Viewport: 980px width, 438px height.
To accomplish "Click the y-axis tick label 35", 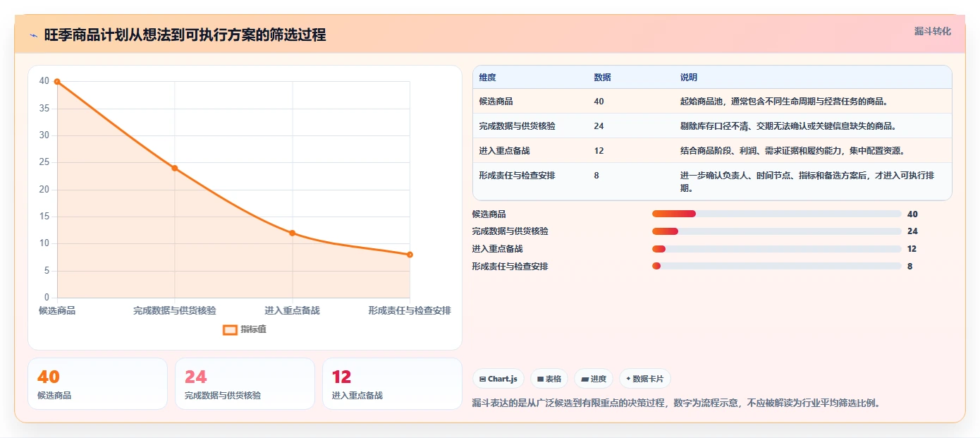I will (44, 109).
